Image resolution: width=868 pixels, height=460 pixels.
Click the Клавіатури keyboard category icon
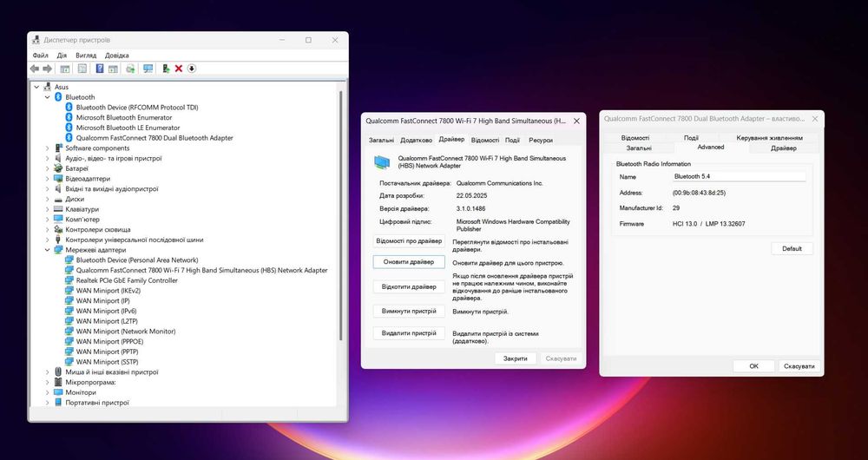[58, 209]
